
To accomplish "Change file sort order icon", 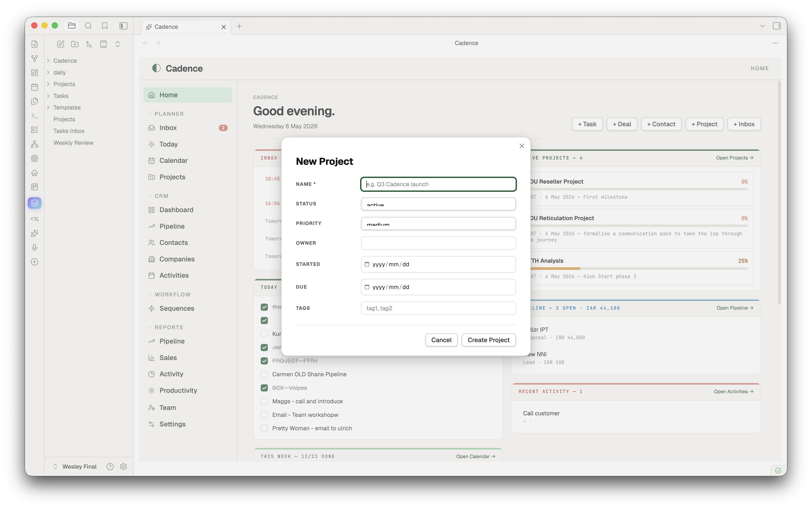I will click(89, 44).
